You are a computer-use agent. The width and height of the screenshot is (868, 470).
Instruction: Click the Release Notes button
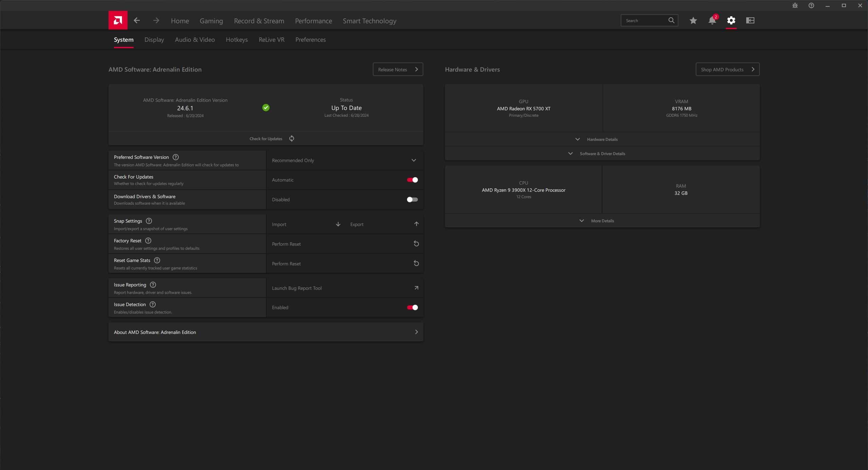click(x=398, y=70)
